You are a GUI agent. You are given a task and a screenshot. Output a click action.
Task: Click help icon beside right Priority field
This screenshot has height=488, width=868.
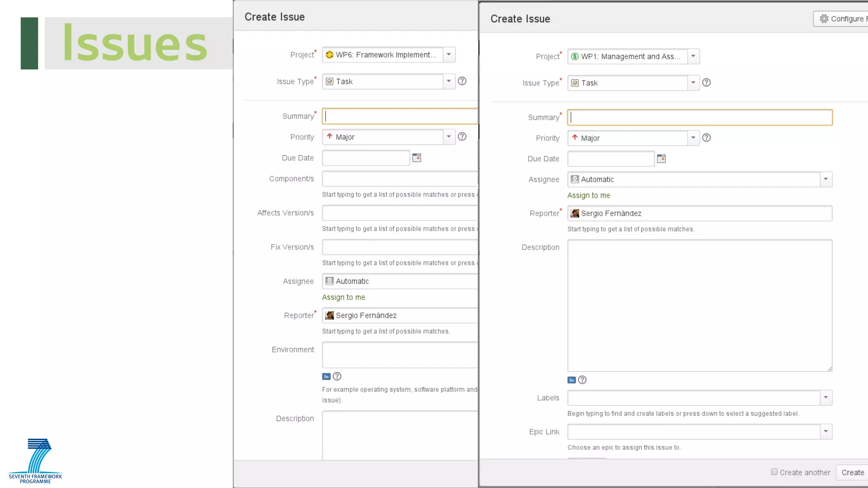(x=707, y=138)
